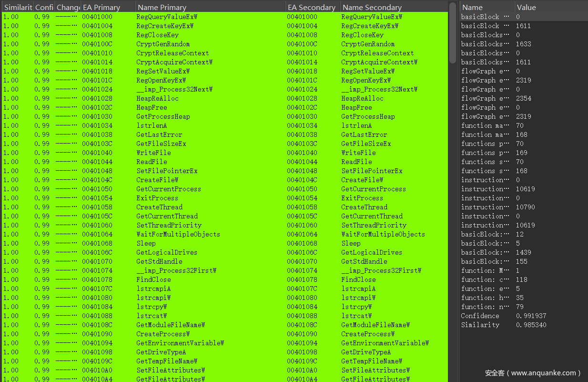
Task: Click the Change column header
Action: [67, 7]
